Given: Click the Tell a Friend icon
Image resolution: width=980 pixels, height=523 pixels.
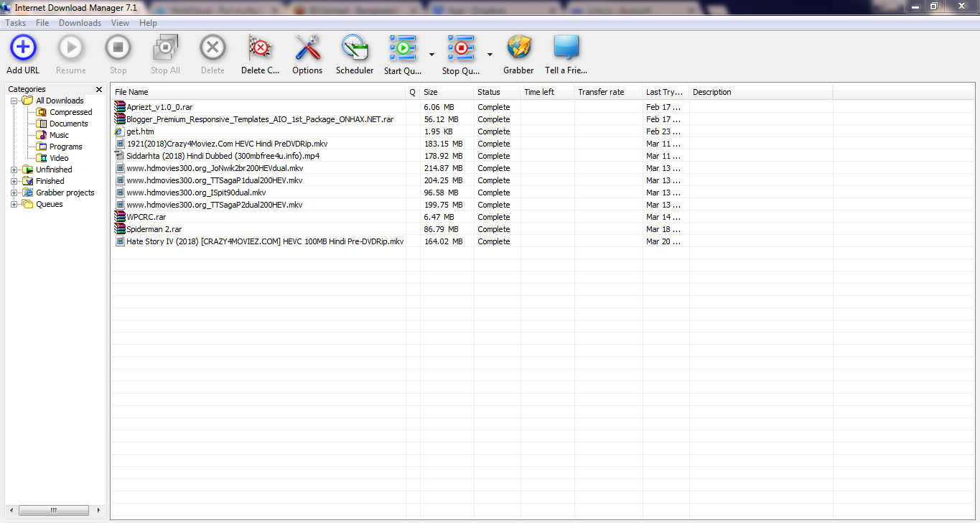Looking at the screenshot, I should tap(566, 49).
